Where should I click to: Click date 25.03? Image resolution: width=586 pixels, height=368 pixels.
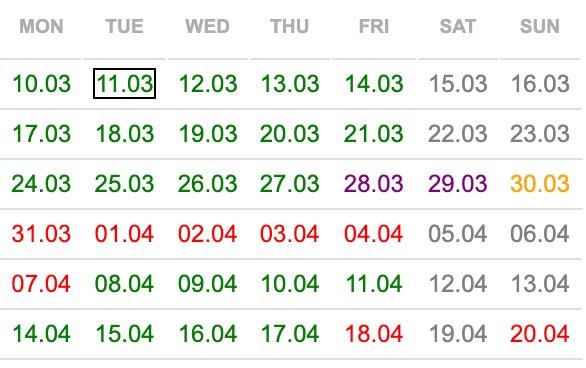click(x=124, y=183)
